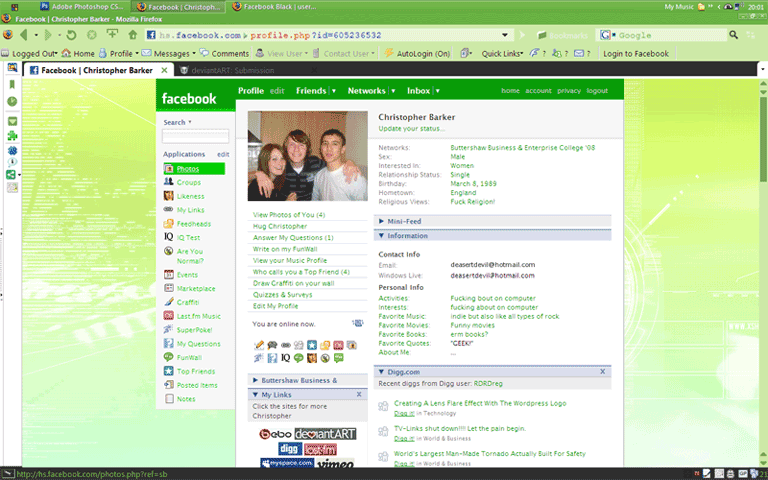Click Draw Graffiti on your wall
Viewport: 768px width, 480px height.
[293, 283]
